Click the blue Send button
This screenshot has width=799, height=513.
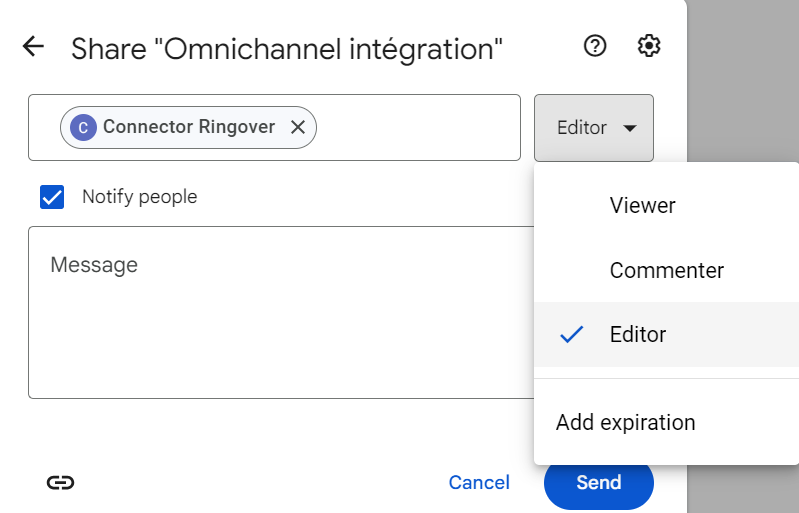tap(599, 482)
